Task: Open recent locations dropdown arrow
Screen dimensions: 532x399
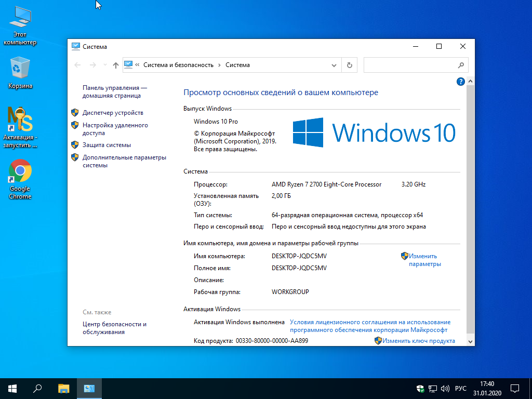Action: coord(105,65)
